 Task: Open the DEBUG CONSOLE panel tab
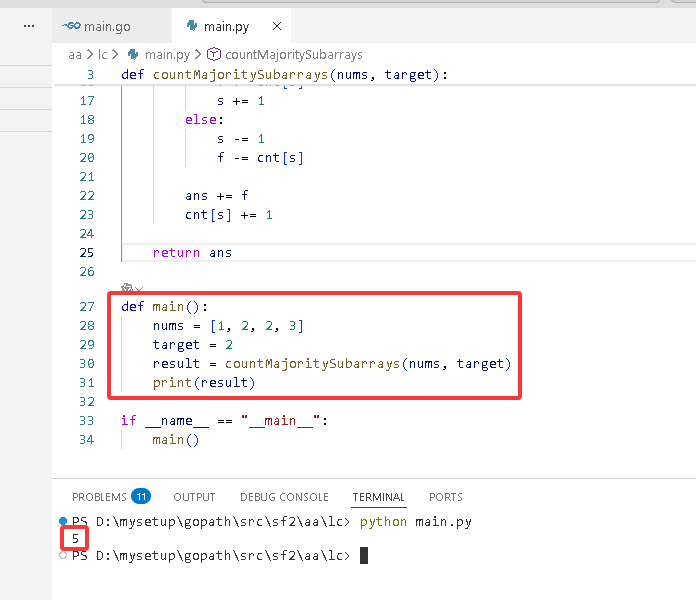coord(284,497)
